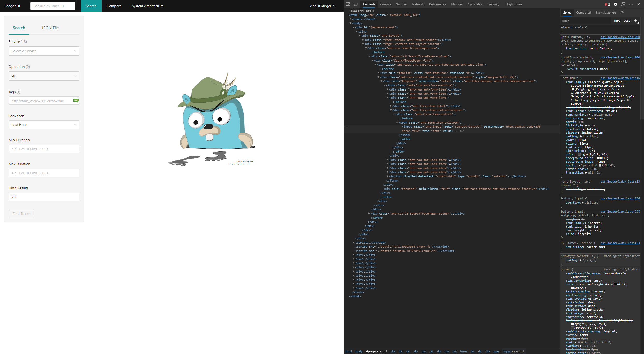Open the css-loader index.less:236 source link
This screenshot has height=354, width=644.
click(x=620, y=198)
